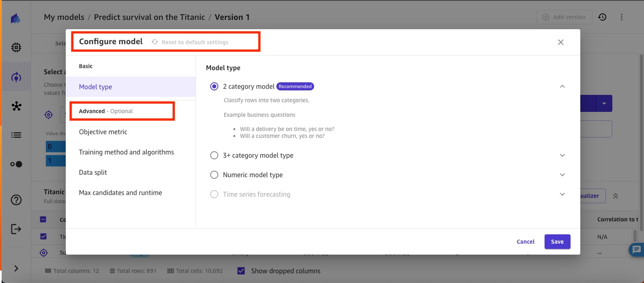The image size is (644, 283).
Task: Expand the 3+ category model type details
Action: click(x=562, y=155)
